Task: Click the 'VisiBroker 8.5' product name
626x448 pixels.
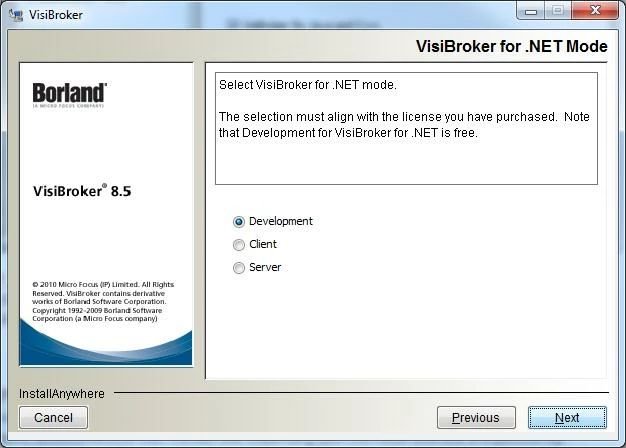Action: pyautogui.click(x=82, y=191)
